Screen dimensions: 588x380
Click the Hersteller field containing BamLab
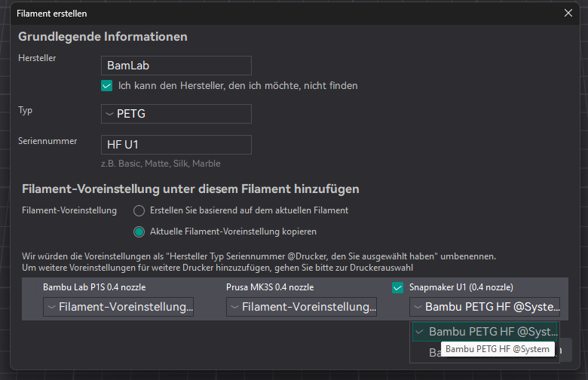pyautogui.click(x=176, y=66)
